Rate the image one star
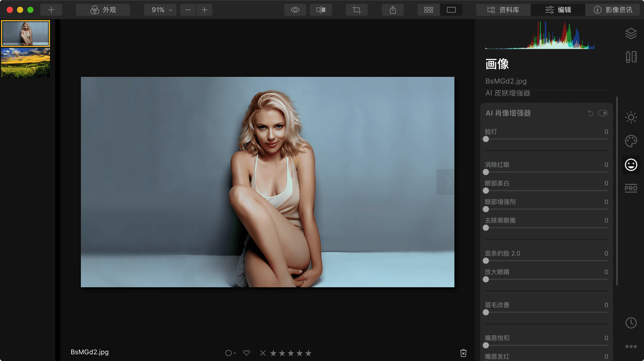This screenshot has width=644, height=361. click(273, 353)
